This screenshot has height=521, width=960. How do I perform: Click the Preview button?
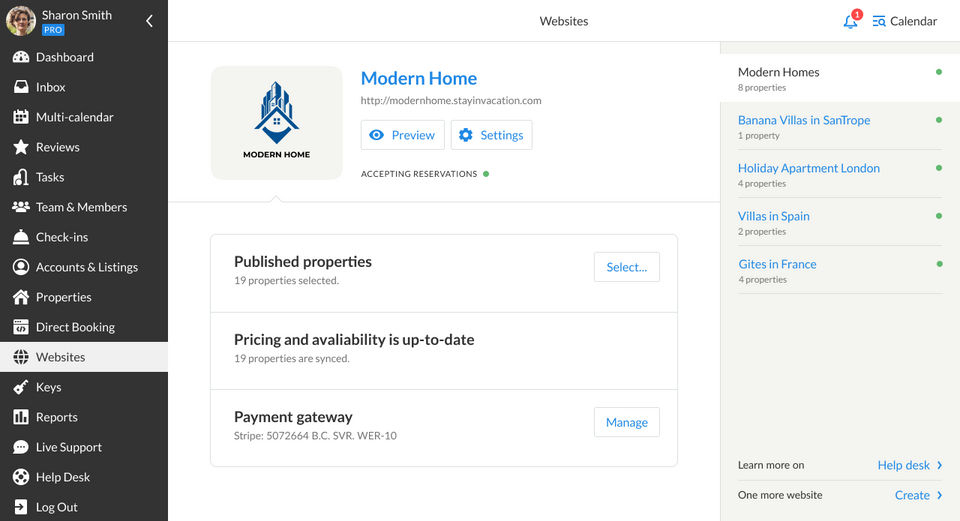coord(402,135)
